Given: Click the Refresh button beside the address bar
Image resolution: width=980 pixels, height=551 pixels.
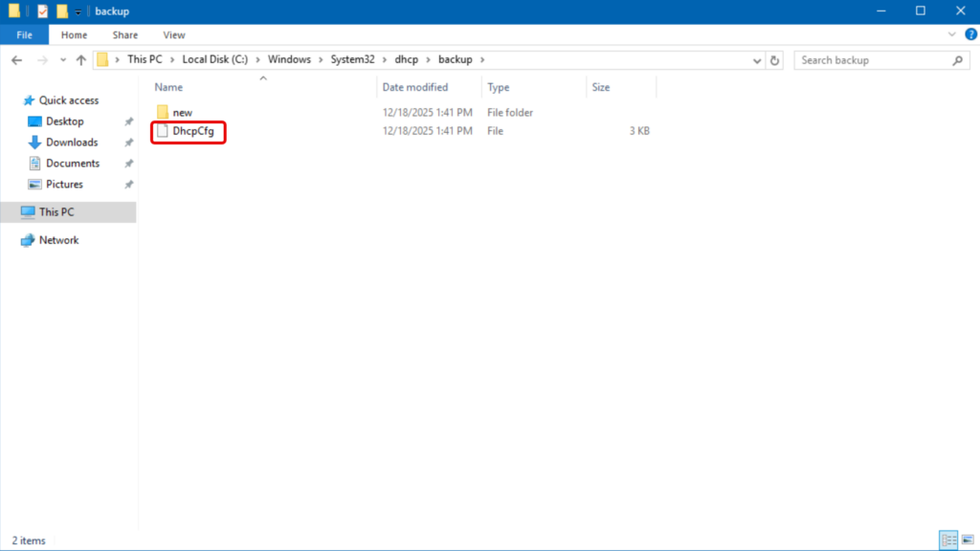Looking at the screenshot, I should [774, 60].
